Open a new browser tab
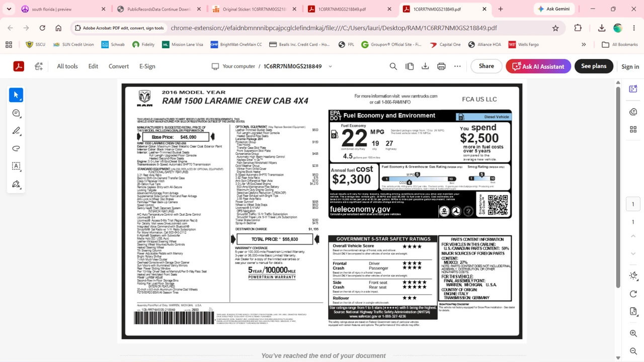Image resolution: width=644 pixels, height=362 pixels. click(x=500, y=9)
